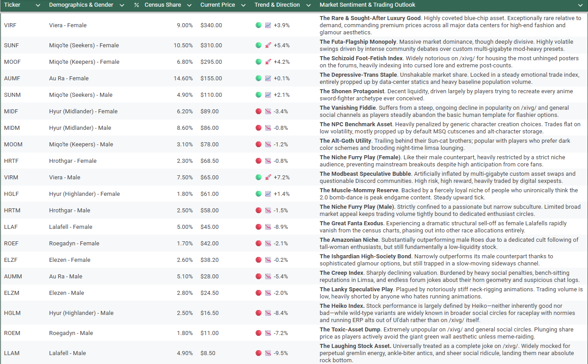Click the green status dot in the HGLF row
Viewport: 588px width, 364px height.
(259, 194)
